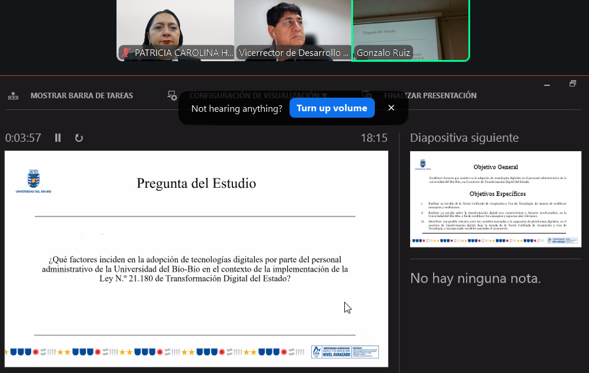Click Finalizar presentación
The width and height of the screenshot is (589, 373).
click(430, 95)
